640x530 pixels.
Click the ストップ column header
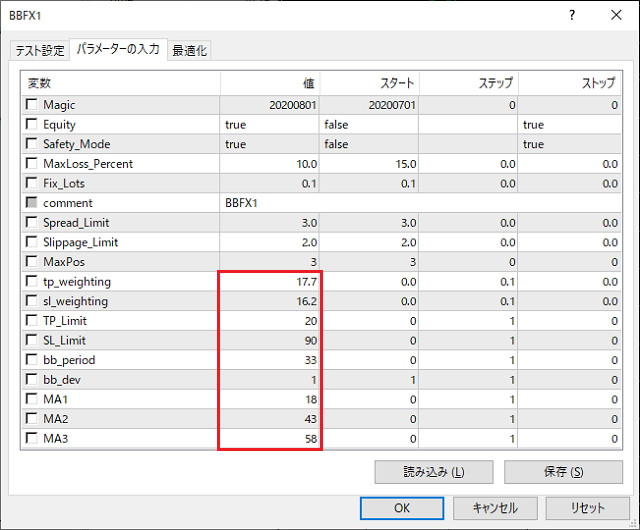click(x=570, y=83)
